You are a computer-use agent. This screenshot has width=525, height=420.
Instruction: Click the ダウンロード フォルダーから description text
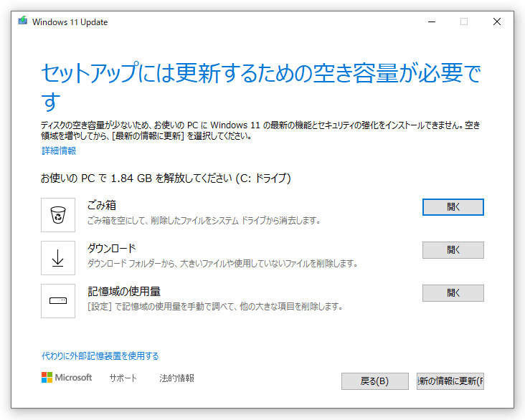point(222,263)
